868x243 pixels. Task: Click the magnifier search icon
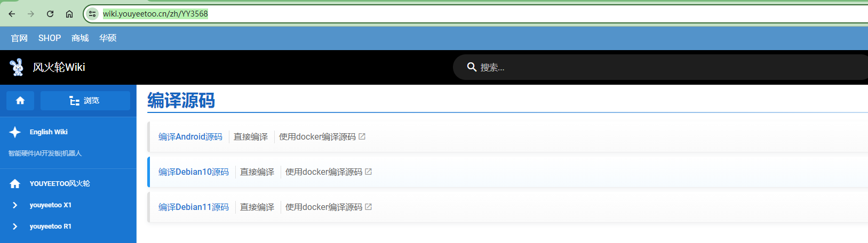[472, 67]
